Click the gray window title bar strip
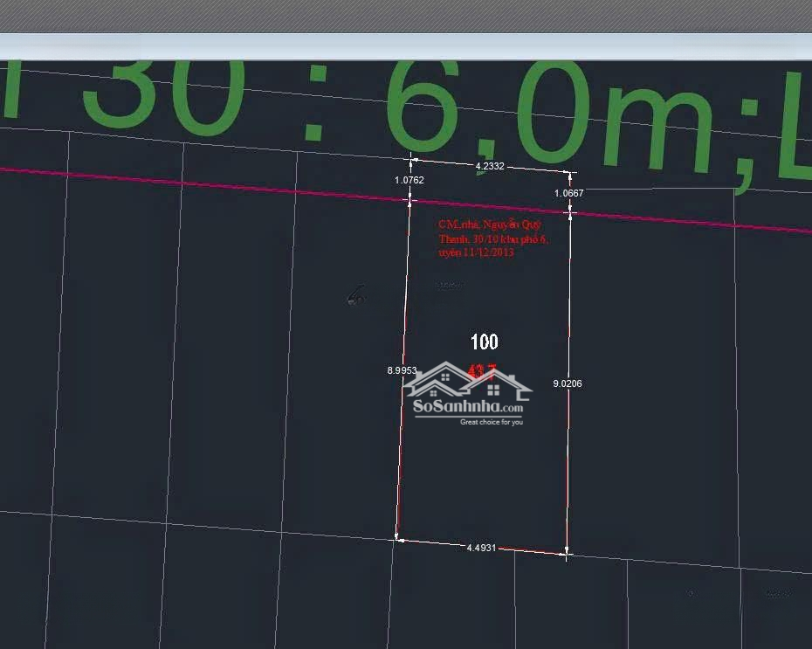 tap(406, 46)
